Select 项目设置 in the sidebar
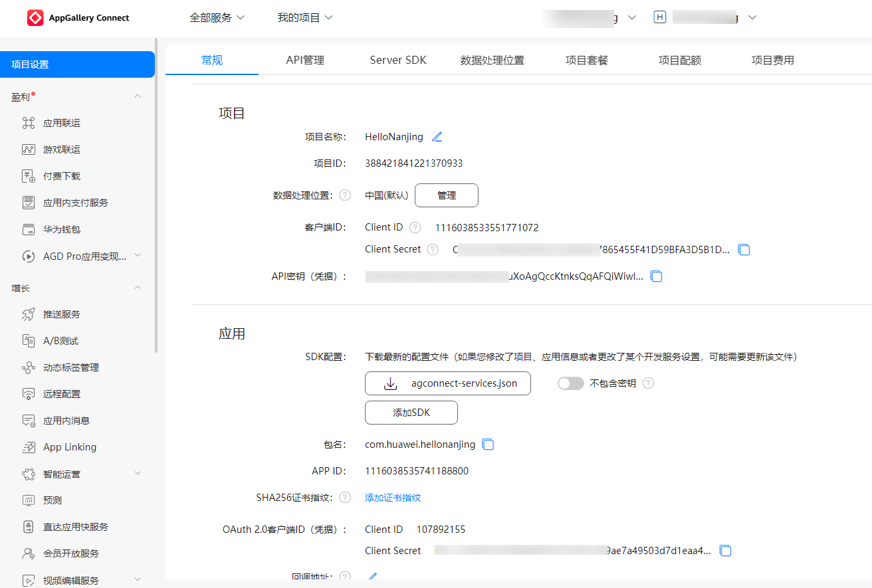Screen dimensions: 872x588 (x=77, y=64)
